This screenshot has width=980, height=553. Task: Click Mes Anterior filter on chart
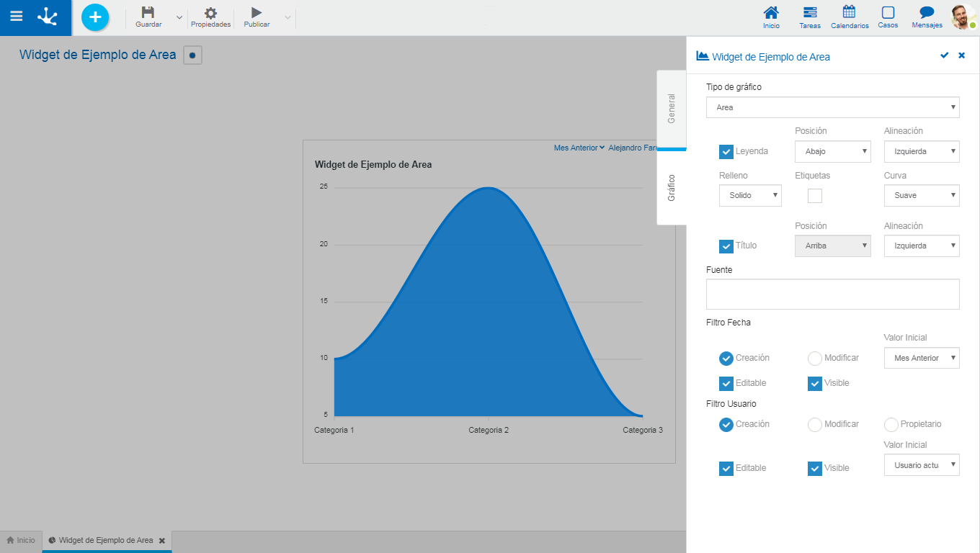(579, 148)
